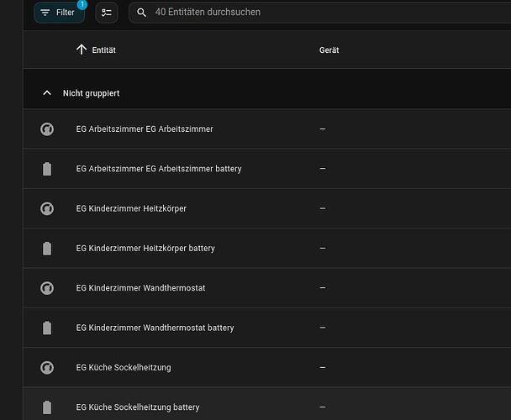Toggle sort order via Entität arrow
This screenshot has width=511, height=420.
82,50
